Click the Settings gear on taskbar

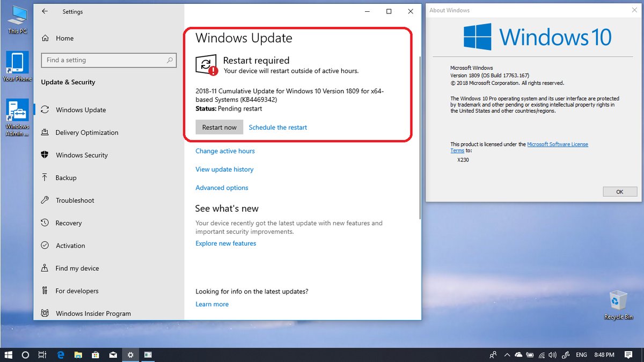(x=130, y=354)
